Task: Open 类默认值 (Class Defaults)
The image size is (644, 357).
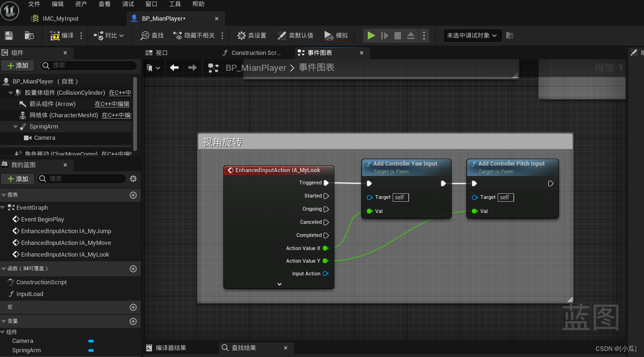Action: 295,36
